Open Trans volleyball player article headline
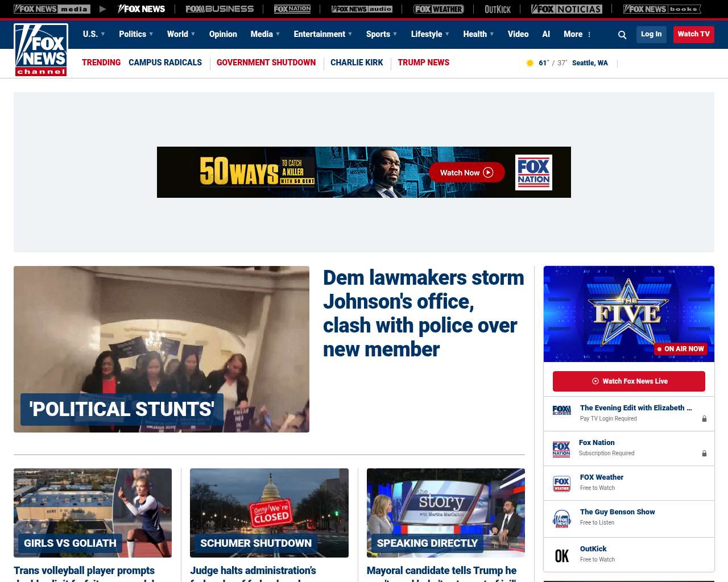Image resolution: width=728 pixels, height=582 pixels. point(84,573)
